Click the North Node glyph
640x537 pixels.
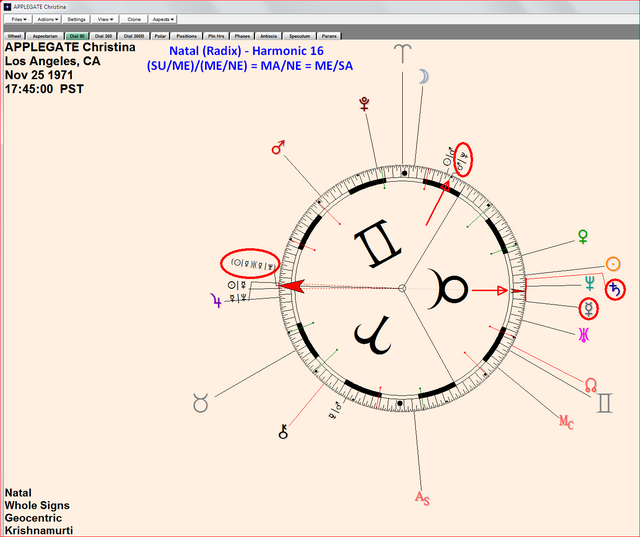591,385
